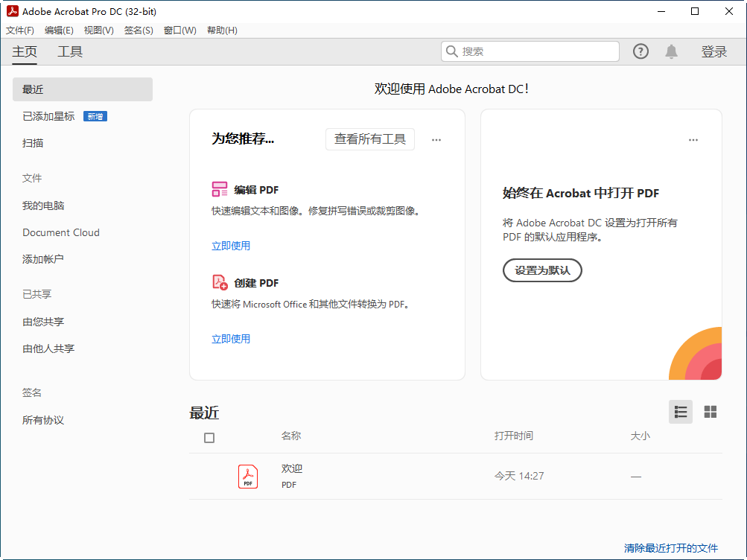This screenshot has height=560, width=747.
Task: Click the Edit PDF (编辑 PDF) icon
Action: pos(220,189)
